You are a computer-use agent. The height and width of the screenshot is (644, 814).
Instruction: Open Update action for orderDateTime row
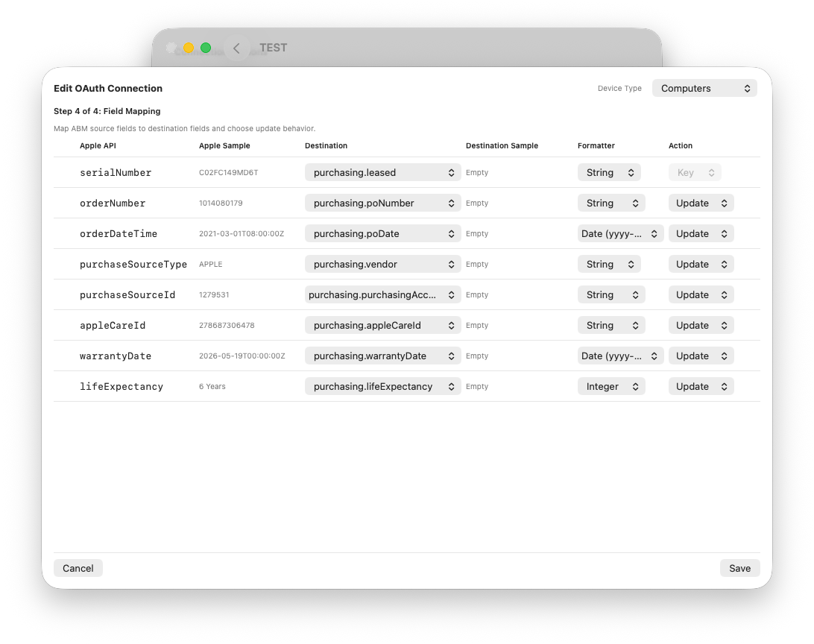701,233
